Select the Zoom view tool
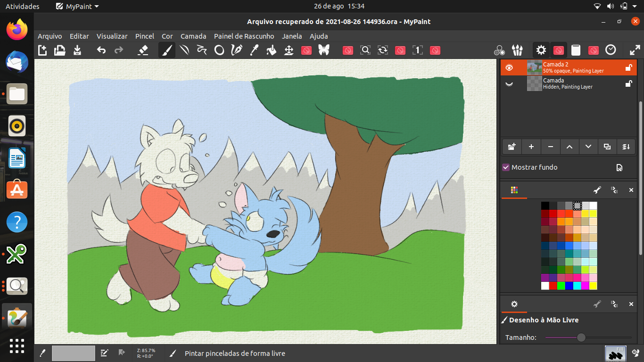644x362 pixels. click(365, 50)
